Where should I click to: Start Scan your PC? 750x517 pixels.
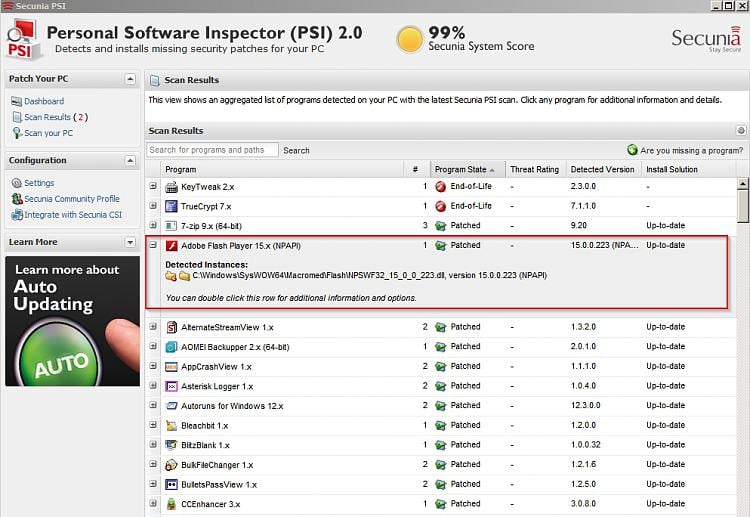(48, 133)
